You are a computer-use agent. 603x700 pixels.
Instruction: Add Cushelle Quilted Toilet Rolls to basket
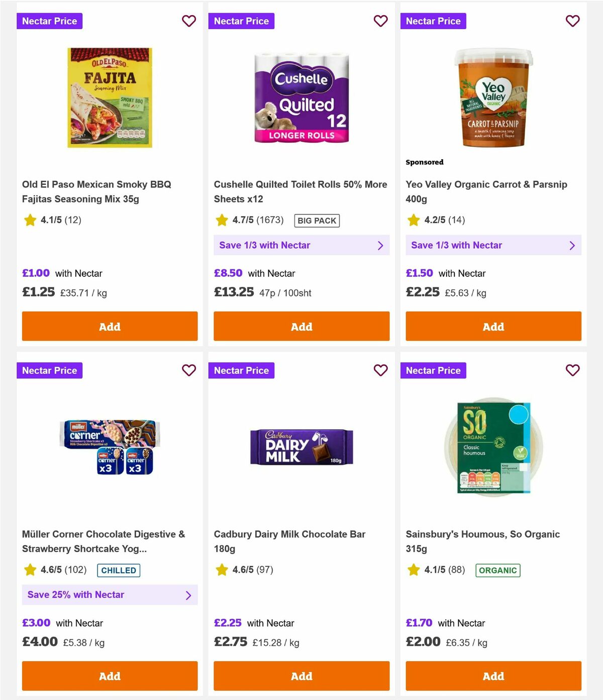click(301, 326)
